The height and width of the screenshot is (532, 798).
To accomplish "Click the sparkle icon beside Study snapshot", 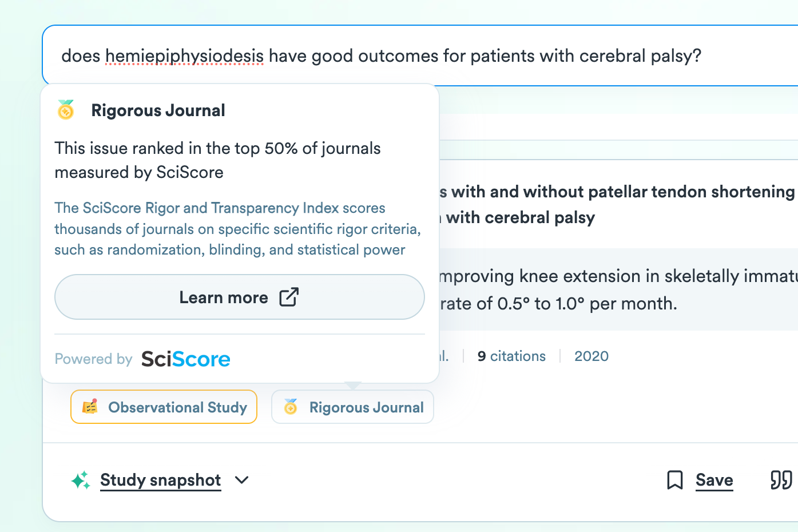I will click(x=81, y=480).
